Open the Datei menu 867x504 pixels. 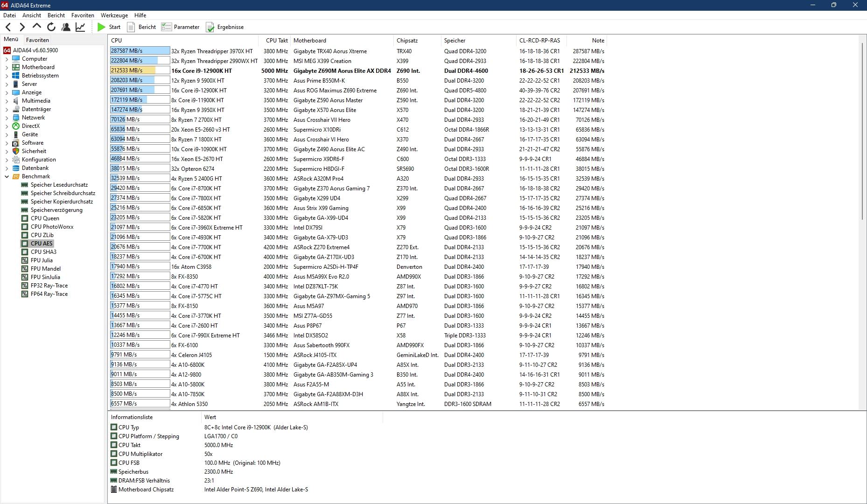pyautogui.click(x=9, y=15)
